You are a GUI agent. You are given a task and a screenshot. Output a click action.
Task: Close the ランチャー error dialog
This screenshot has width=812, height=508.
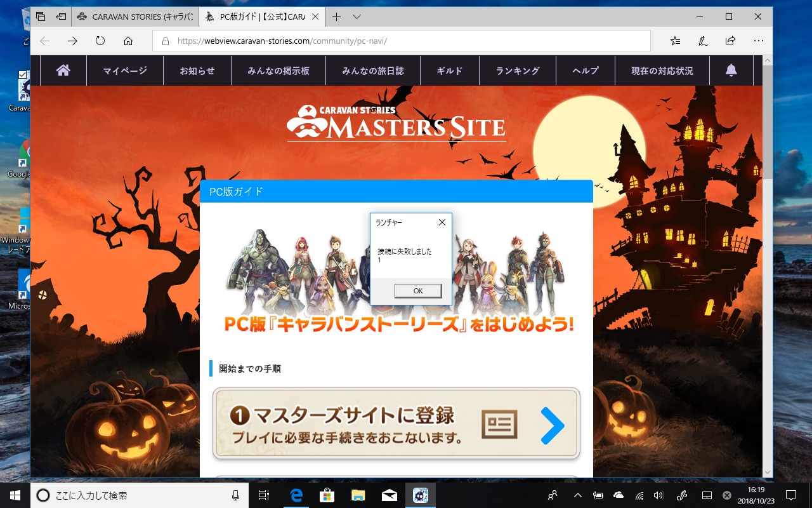pos(442,222)
